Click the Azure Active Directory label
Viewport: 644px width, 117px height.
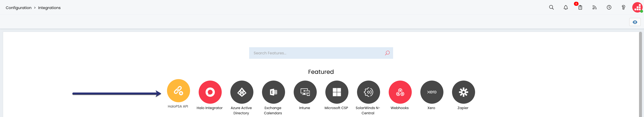[241, 110]
